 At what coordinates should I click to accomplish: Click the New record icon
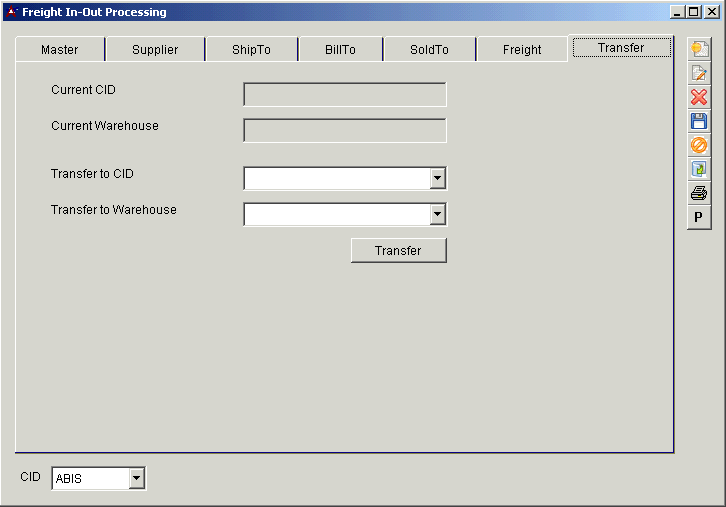tap(699, 49)
